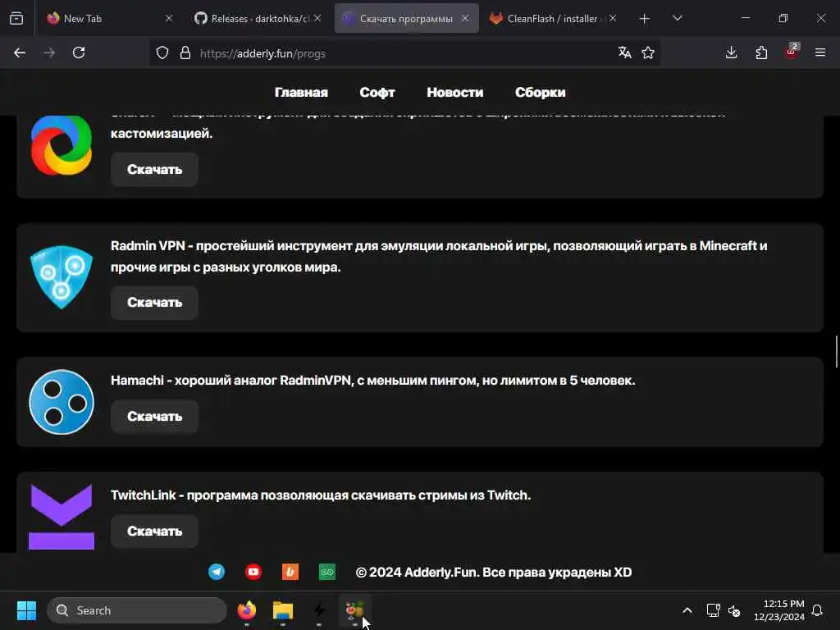Download TwitchLink with Скачать button

coord(155,531)
